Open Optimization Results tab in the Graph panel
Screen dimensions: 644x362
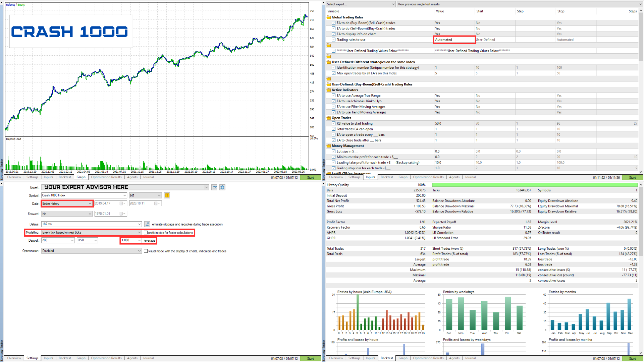106,177
